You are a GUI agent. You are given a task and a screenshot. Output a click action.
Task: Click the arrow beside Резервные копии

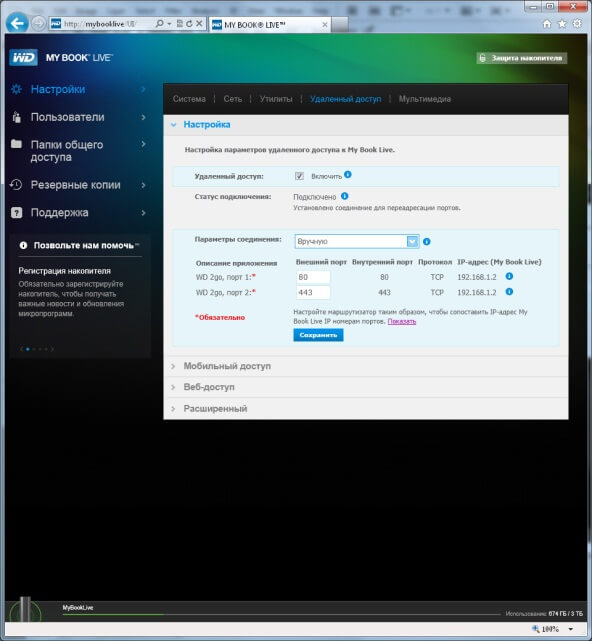pos(144,185)
